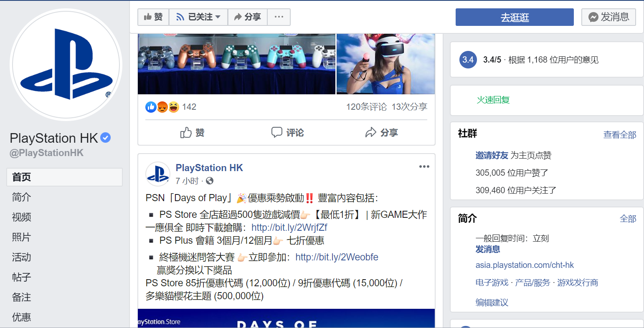The height and width of the screenshot is (328, 644).
Task: Click the 发消息 messenger button
Action: (609, 17)
